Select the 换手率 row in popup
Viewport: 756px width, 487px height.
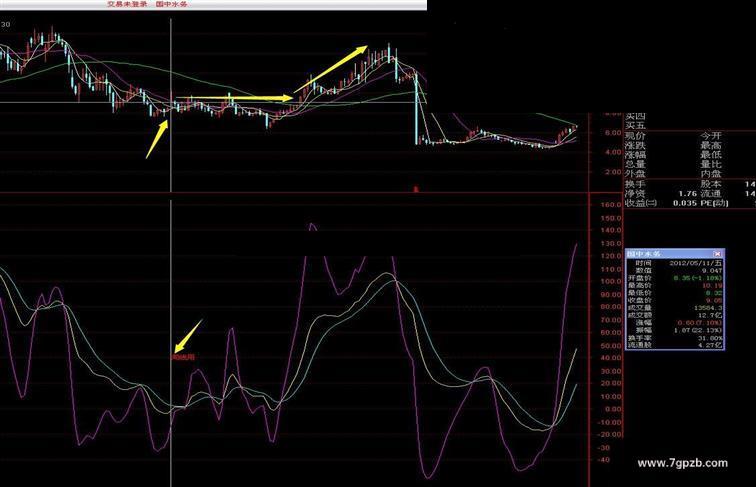tap(675, 338)
